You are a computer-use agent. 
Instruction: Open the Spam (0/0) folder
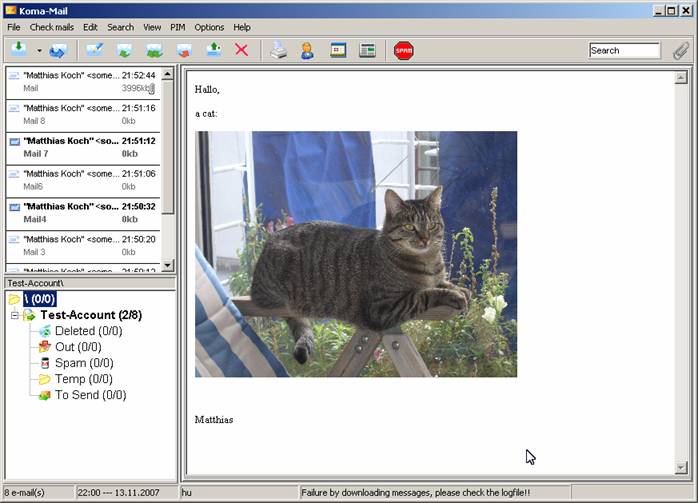click(x=84, y=363)
